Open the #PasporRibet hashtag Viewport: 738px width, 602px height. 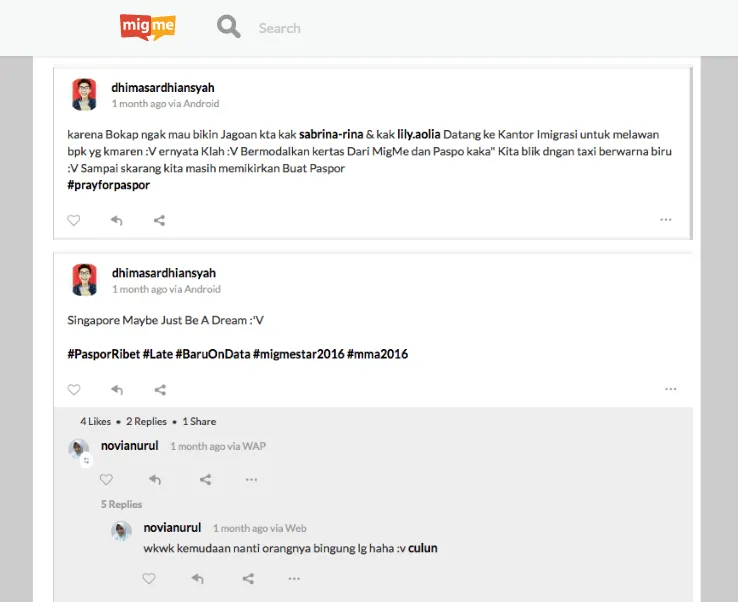click(104, 354)
